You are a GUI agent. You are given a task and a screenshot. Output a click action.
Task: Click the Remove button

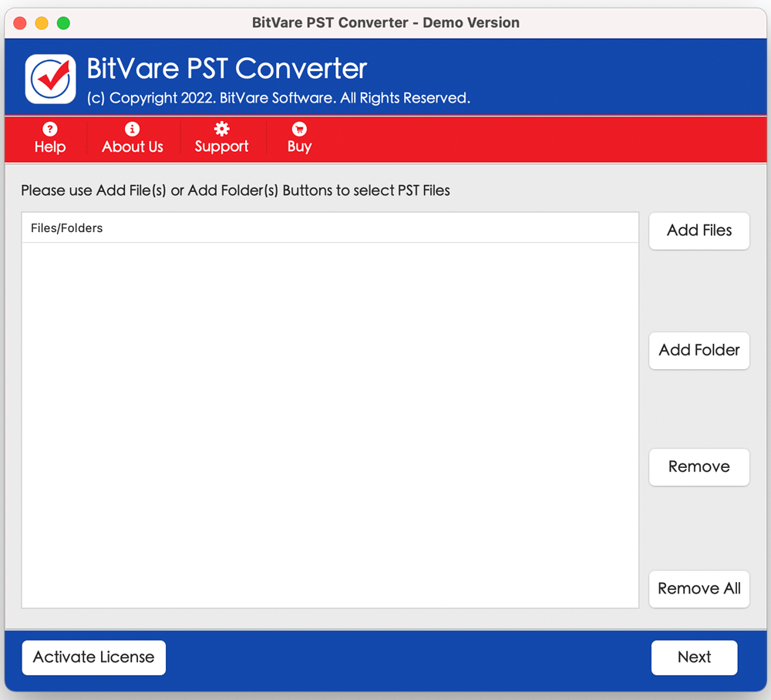coord(699,467)
